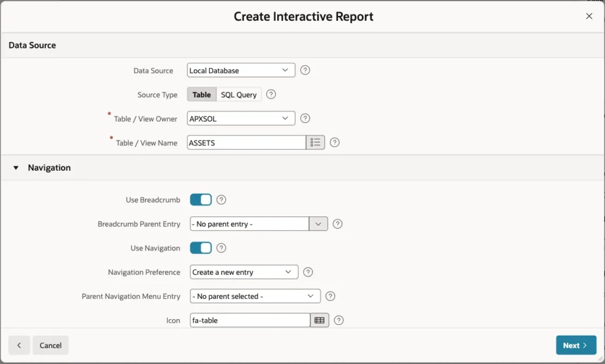
Task: Click the No parent entry text field
Action: click(x=249, y=224)
